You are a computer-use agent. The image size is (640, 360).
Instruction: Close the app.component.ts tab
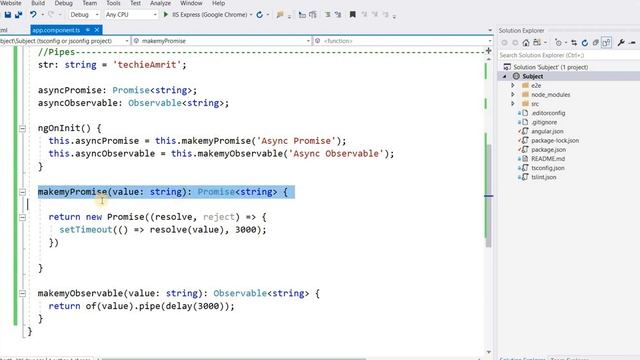click(x=97, y=30)
